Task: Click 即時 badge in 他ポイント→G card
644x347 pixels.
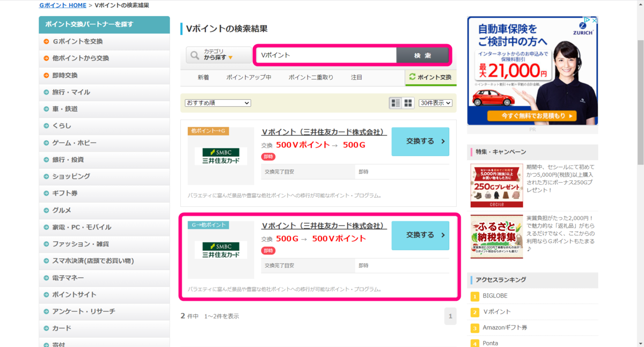Action: pyautogui.click(x=268, y=157)
